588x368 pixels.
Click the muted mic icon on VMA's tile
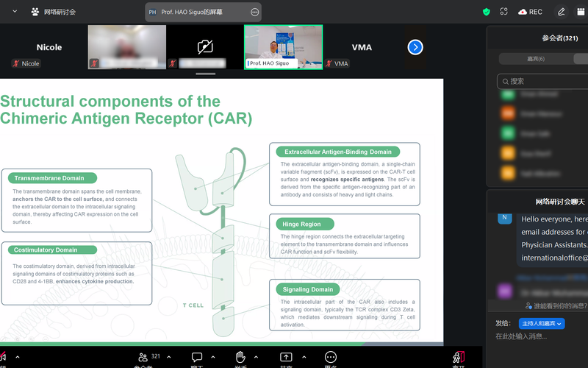[329, 63]
